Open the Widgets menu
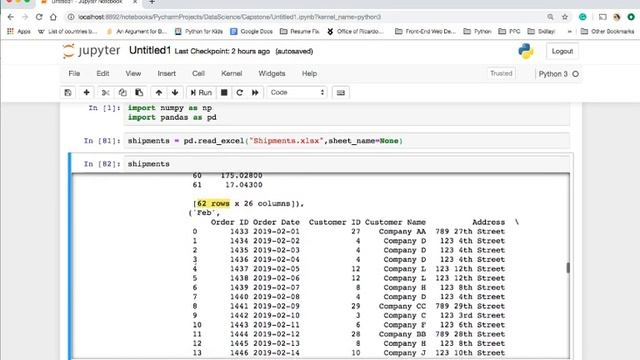The width and height of the screenshot is (640, 360). [x=272, y=73]
